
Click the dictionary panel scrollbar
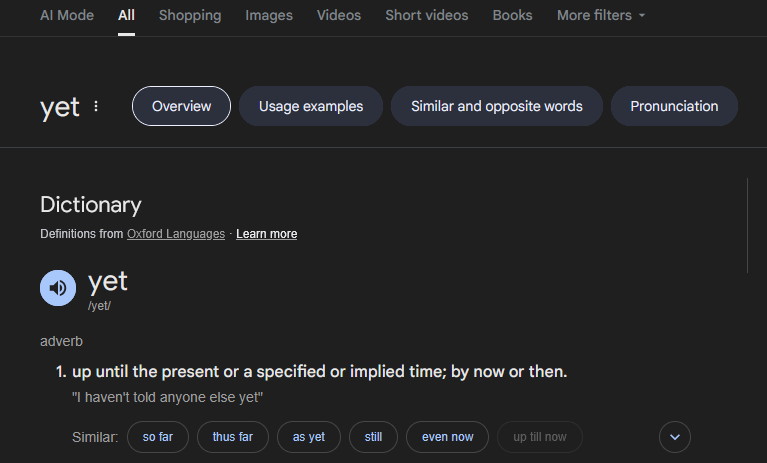747,225
